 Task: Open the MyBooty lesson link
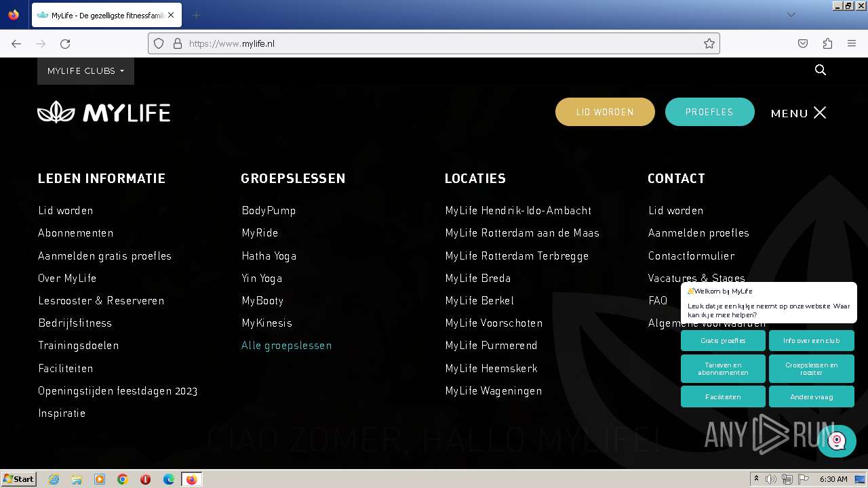tap(262, 300)
